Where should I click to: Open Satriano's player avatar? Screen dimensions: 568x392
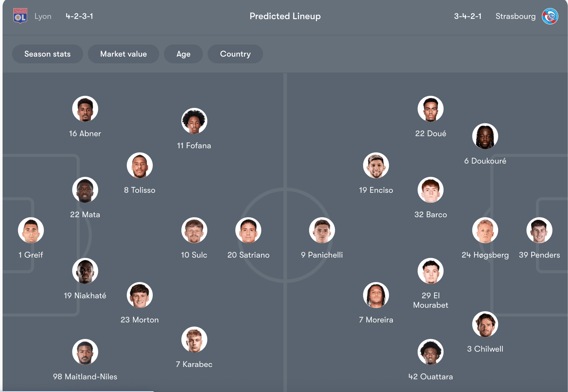(x=248, y=230)
